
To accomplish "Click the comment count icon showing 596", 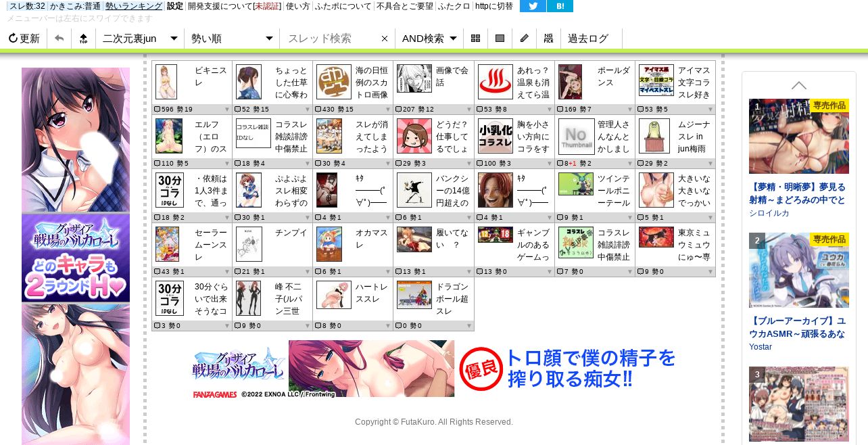I will (157, 110).
